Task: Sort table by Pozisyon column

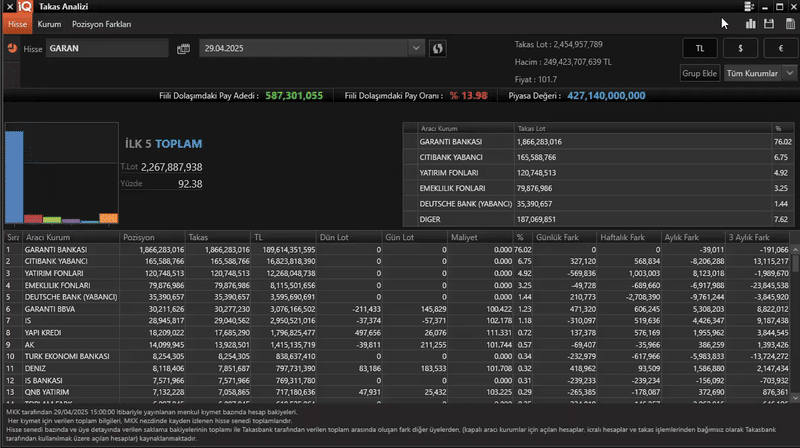Action: tap(153, 237)
